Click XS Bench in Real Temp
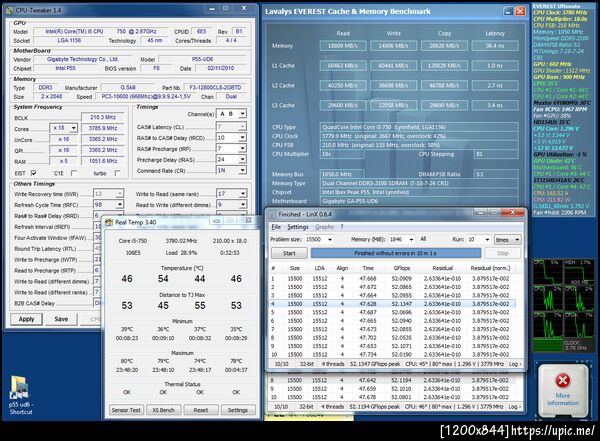The width and height of the screenshot is (600, 441). [x=163, y=410]
